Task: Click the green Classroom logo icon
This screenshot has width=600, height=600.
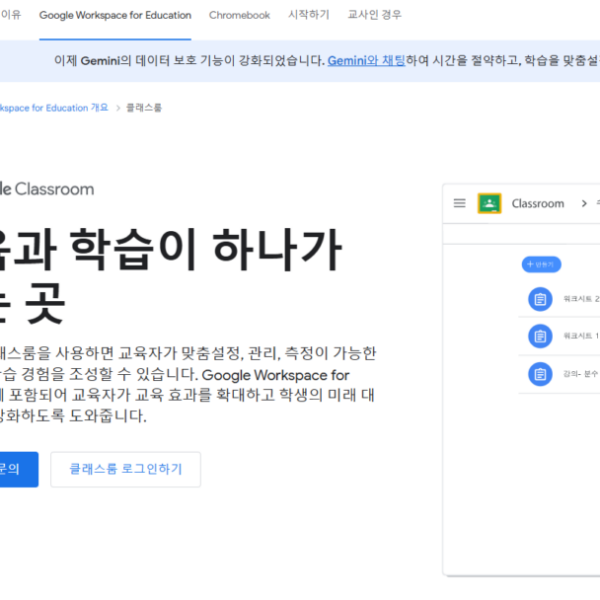Action: [489, 203]
